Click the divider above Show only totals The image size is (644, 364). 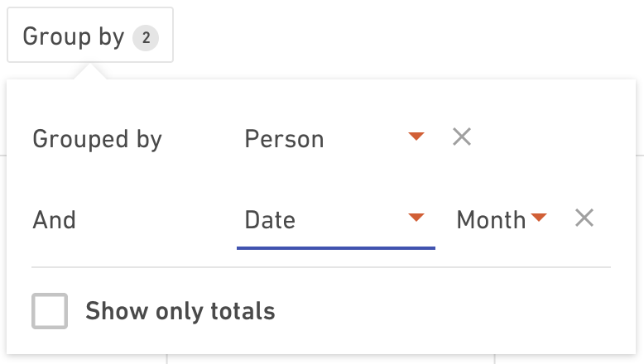pos(321,267)
